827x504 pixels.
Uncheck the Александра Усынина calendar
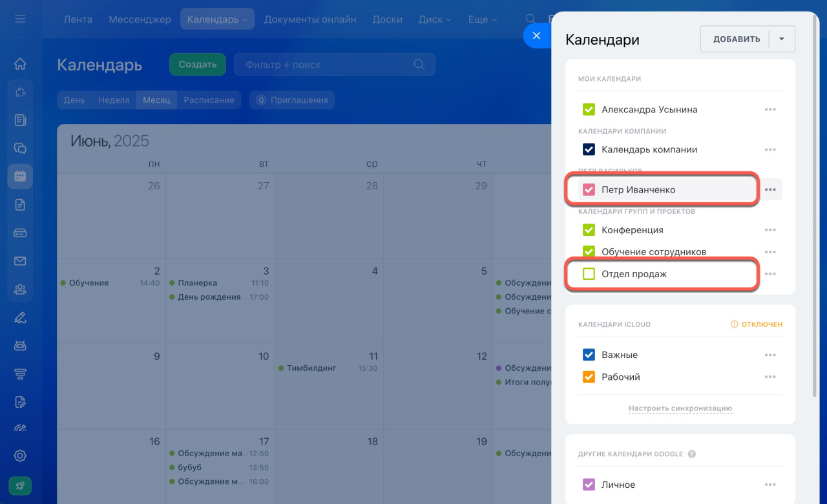click(589, 110)
